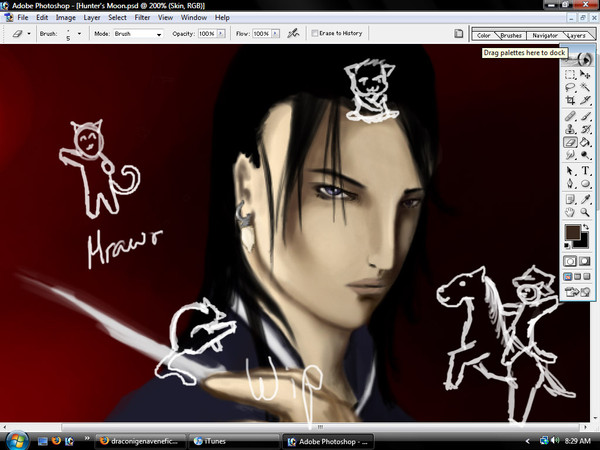Open the Eraser tool preset picker arrow
Screen dimensions: 600x450
(x=29, y=34)
